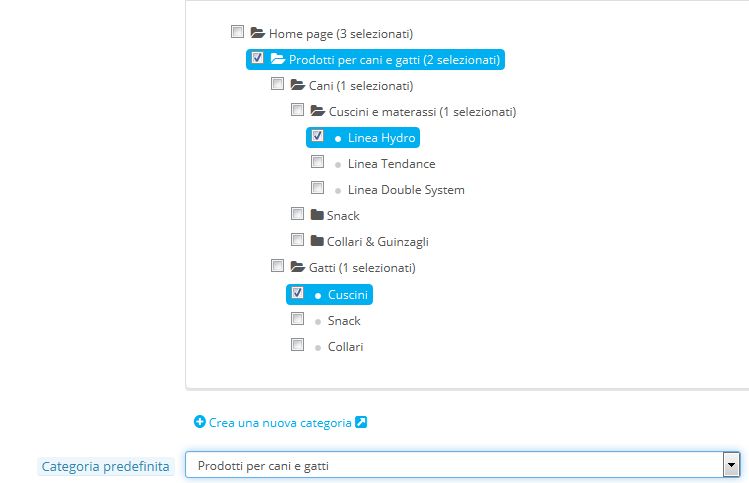749x483 pixels.
Task: Click the Cuscini e materassi folder icon
Action: [x=318, y=111]
